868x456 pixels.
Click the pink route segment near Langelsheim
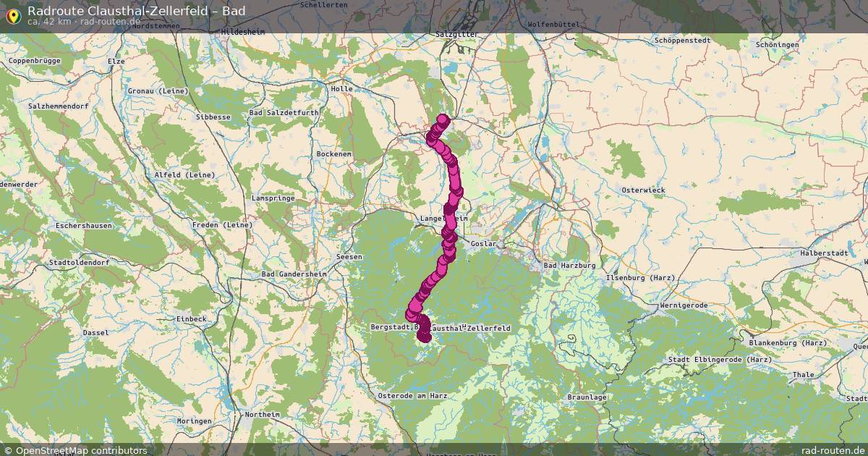tap(450, 217)
